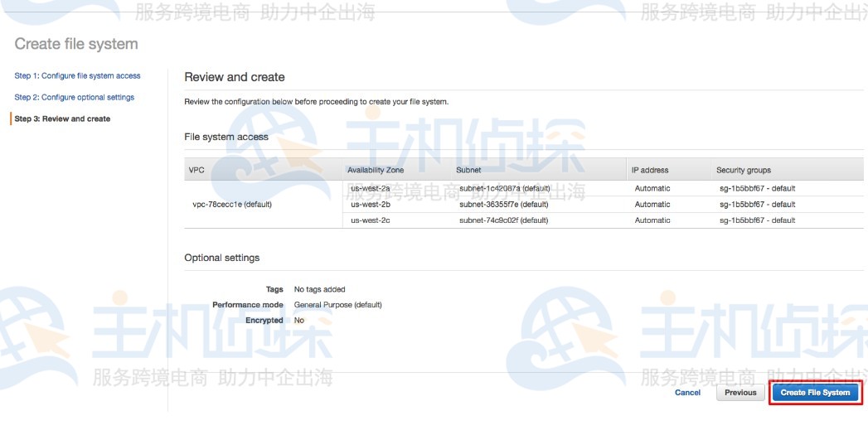Click the No tags added value

click(319, 289)
